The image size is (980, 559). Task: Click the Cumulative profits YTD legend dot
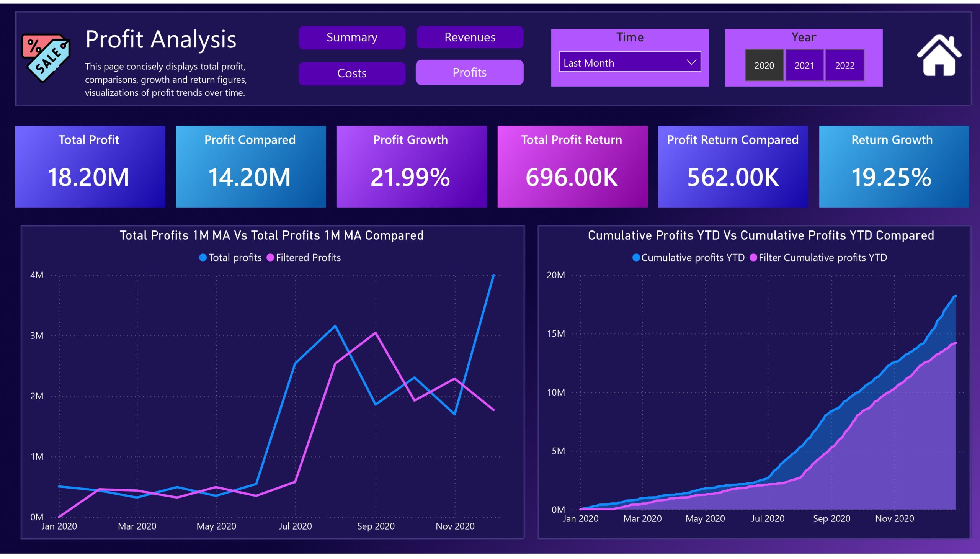coord(636,258)
